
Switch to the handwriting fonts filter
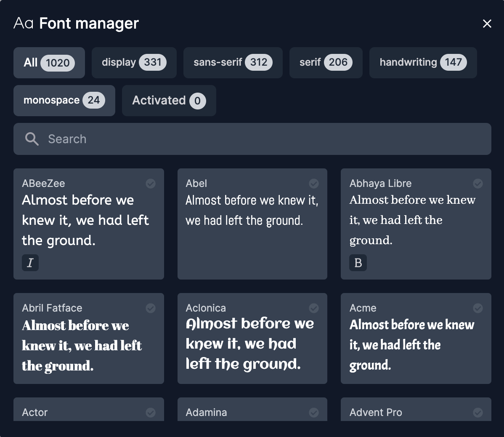click(423, 63)
